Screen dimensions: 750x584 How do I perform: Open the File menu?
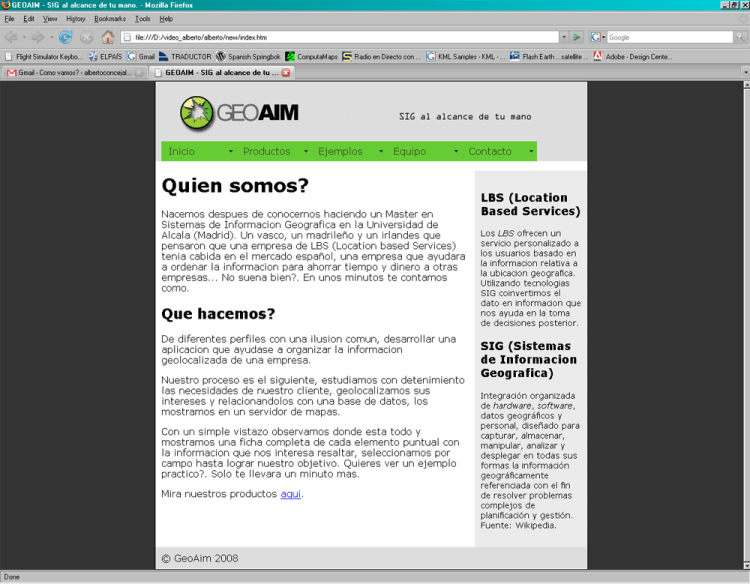pyautogui.click(x=9, y=19)
